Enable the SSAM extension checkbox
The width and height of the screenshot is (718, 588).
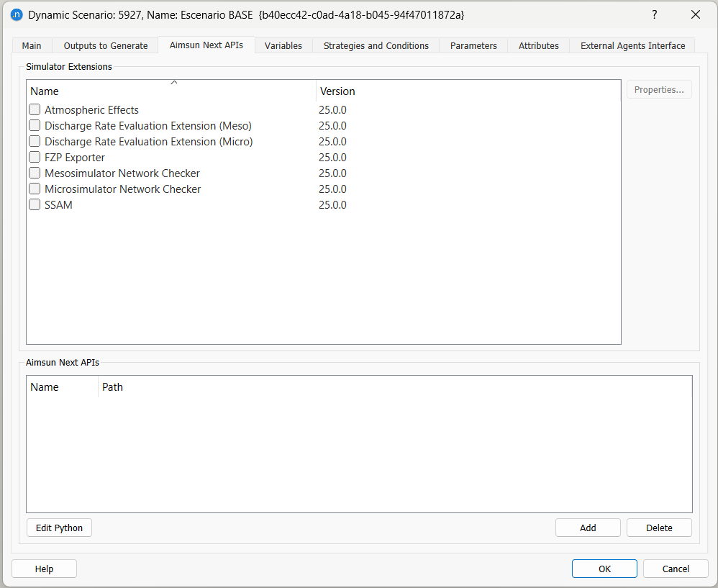point(35,205)
